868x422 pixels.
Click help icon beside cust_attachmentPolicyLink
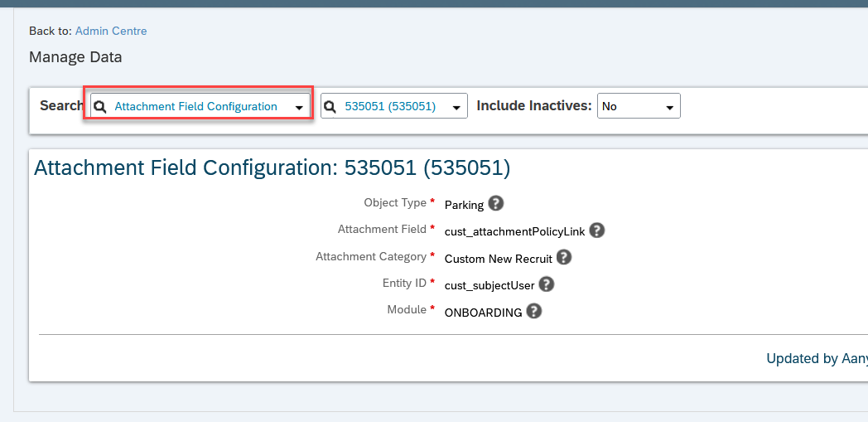pos(596,230)
